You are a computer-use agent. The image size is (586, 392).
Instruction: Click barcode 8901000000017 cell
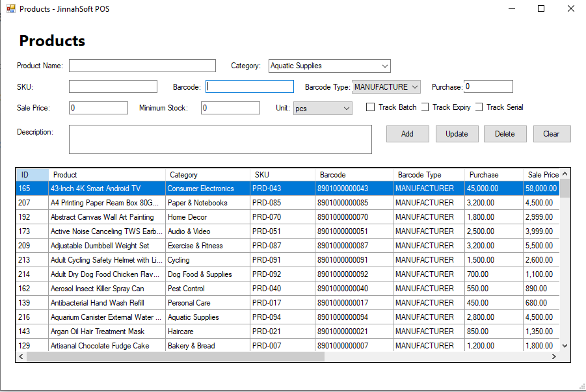tap(354, 303)
